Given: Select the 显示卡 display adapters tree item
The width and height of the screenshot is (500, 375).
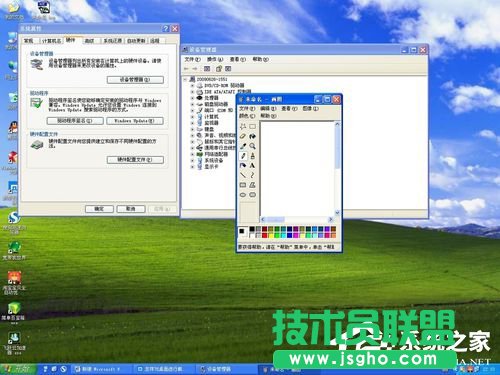Looking at the screenshot, I should [212, 167].
